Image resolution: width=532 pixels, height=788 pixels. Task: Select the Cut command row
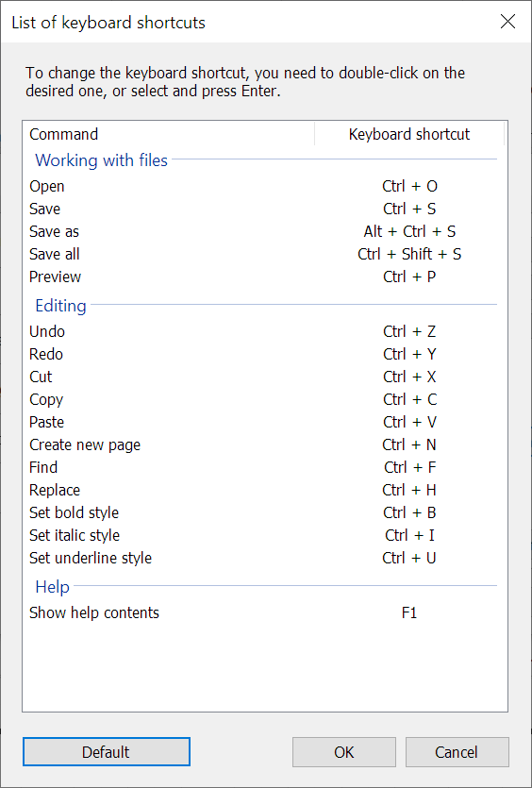click(265, 377)
